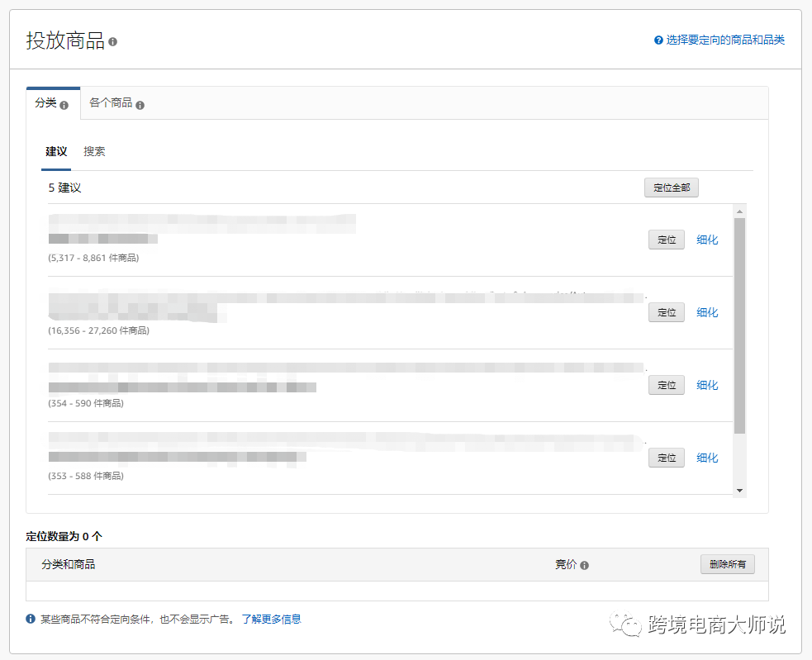
Task: Select the 建议 tab
Action: (55, 151)
